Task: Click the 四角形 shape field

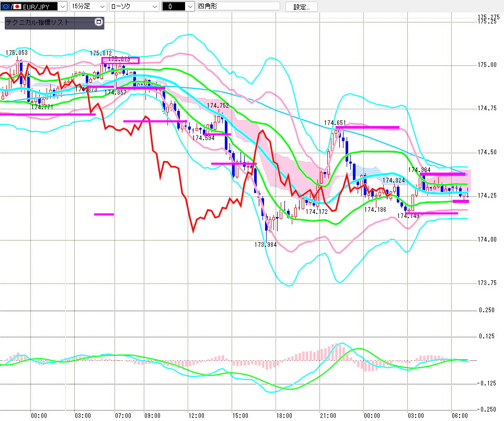Action: coord(235,7)
